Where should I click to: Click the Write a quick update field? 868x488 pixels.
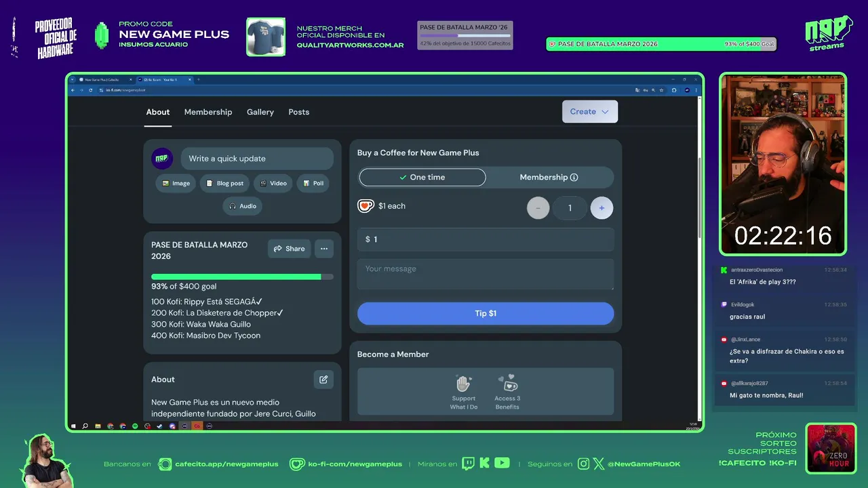[x=257, y=159]
